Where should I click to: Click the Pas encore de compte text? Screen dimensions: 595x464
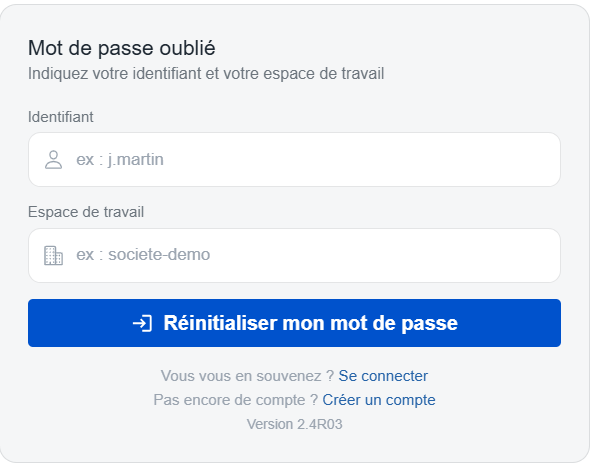pos(235,400)
